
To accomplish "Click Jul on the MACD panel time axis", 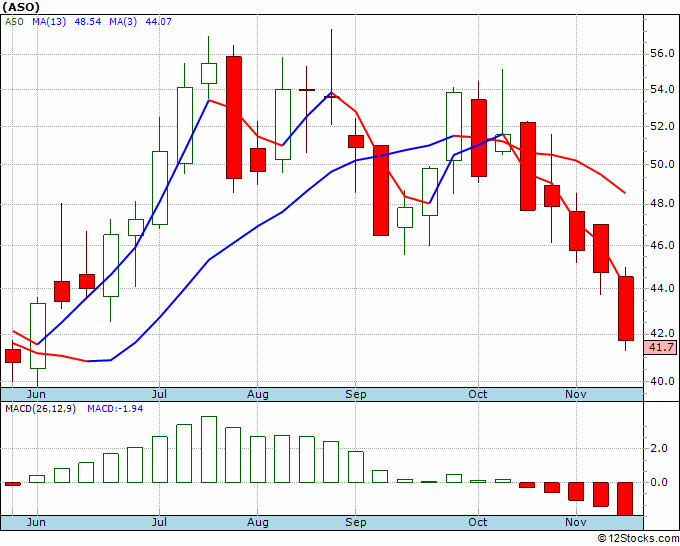I will tap(159, 522).
